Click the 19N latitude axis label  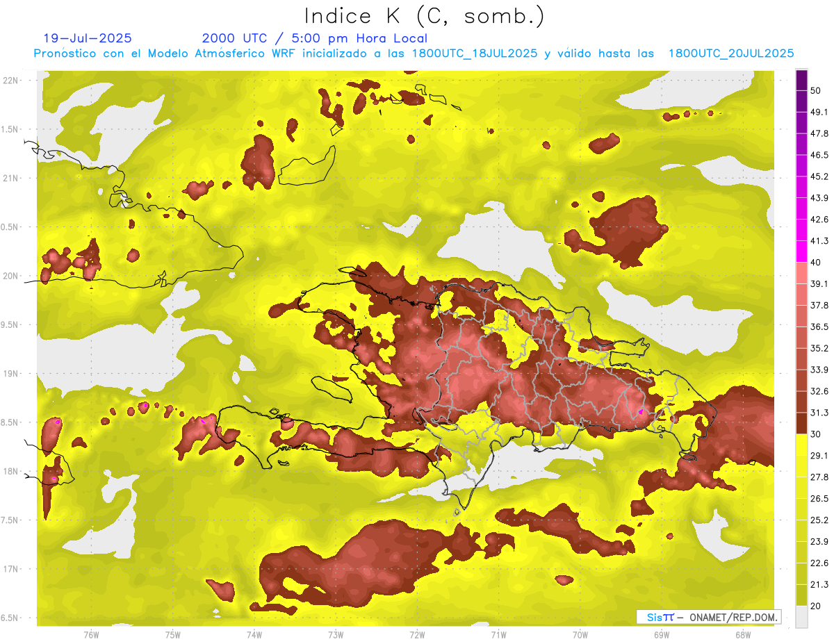11,373
